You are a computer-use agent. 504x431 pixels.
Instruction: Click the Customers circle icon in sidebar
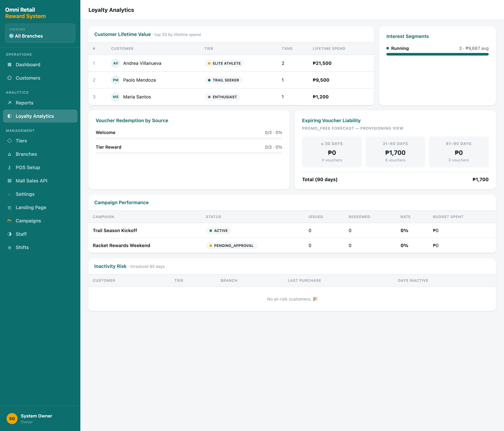(9, 78)
